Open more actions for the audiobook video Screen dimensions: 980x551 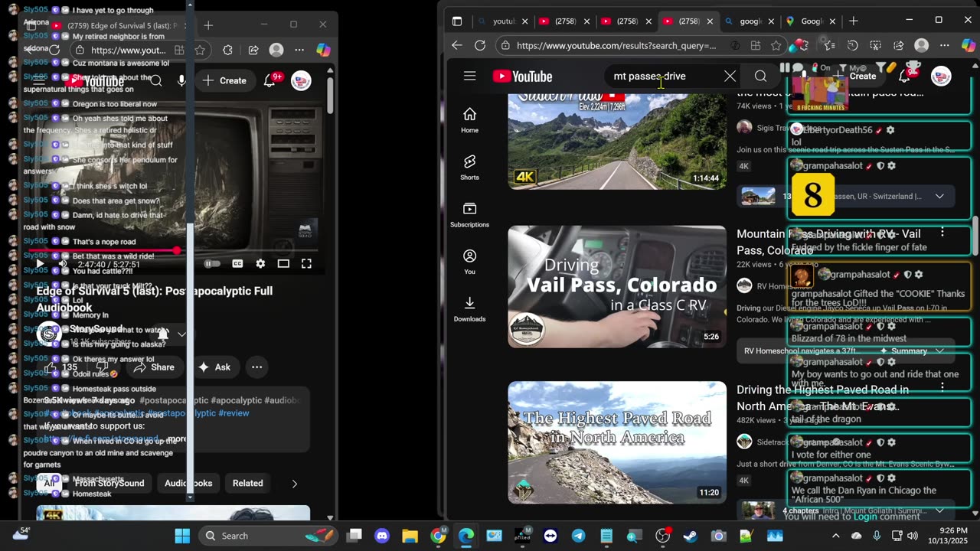pyautogui.click(x=257, y=367)
